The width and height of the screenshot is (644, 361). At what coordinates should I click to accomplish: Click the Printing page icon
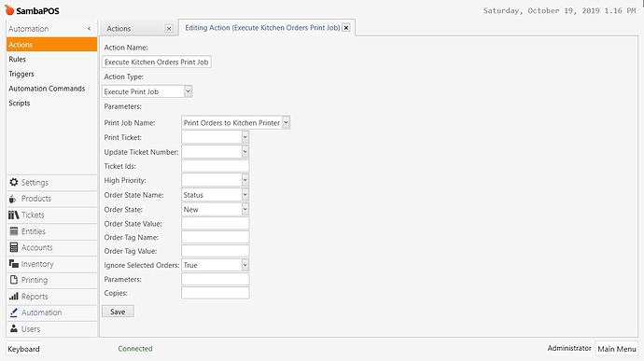click(14, 280)
